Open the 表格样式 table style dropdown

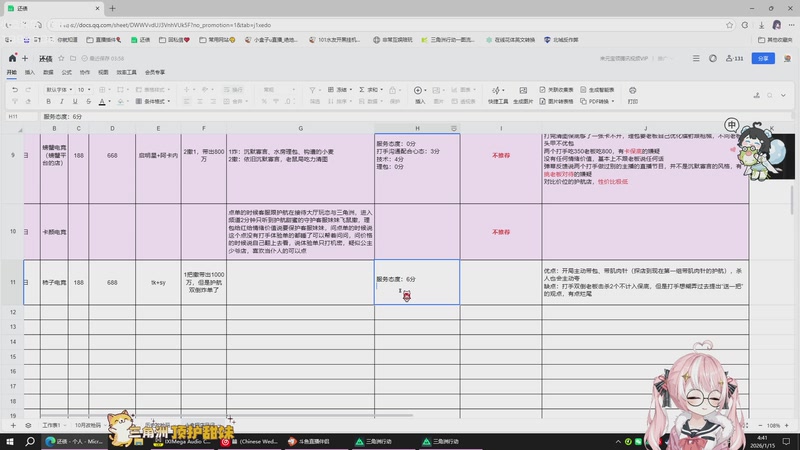click(x=153, y=90)
